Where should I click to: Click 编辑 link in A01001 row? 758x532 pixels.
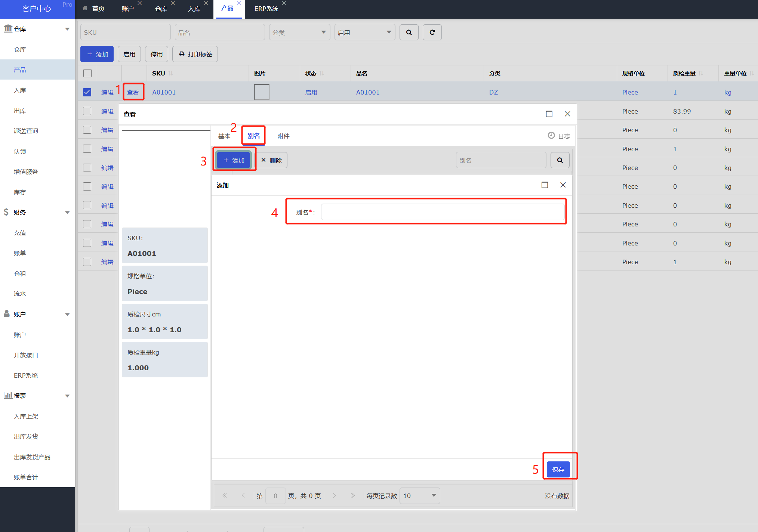pyautogui.click(x=107, y=92)
